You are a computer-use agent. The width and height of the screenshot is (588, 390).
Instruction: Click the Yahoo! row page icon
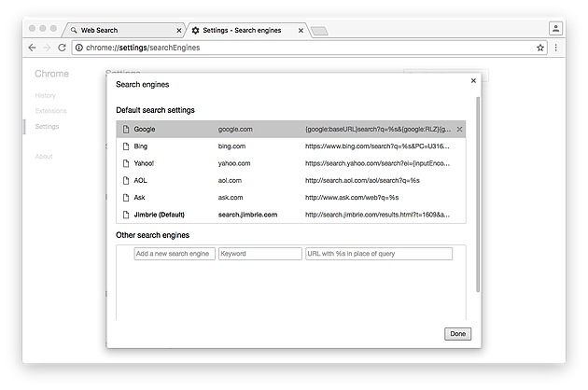[x=126, y=163]
